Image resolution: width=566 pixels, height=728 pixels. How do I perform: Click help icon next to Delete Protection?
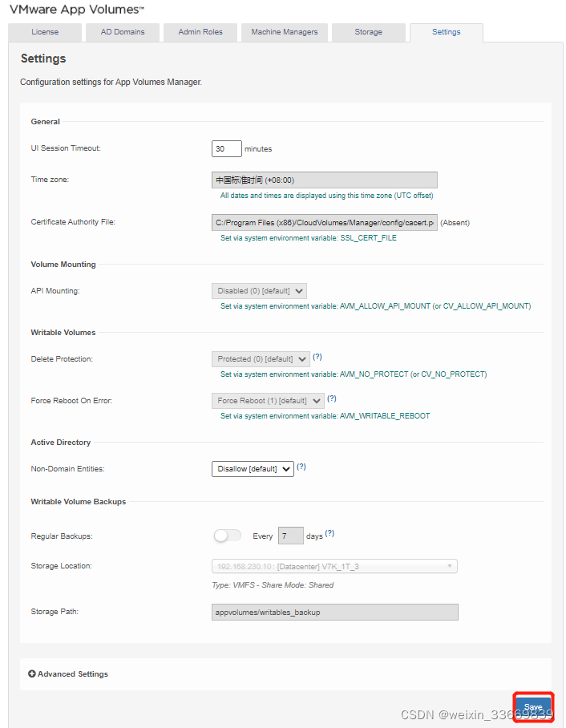317,357
